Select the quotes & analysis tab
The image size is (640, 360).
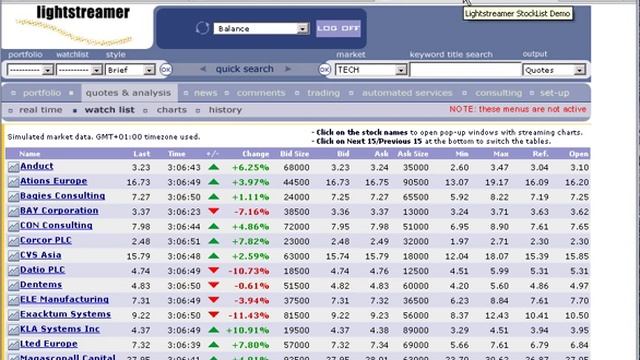tap(128, 93)
